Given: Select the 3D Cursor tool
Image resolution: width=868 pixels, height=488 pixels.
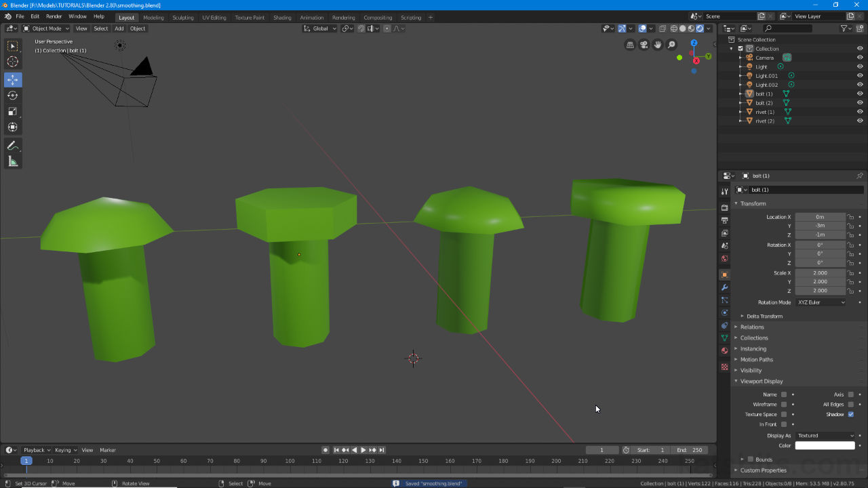Looking at the screenshot, I should pyautogui.click(x=12, y=61).
